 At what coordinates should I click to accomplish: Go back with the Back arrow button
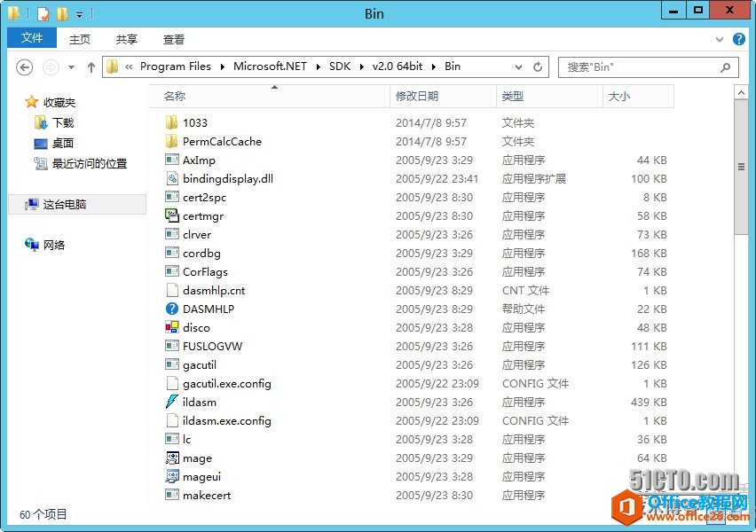point(25,67)
